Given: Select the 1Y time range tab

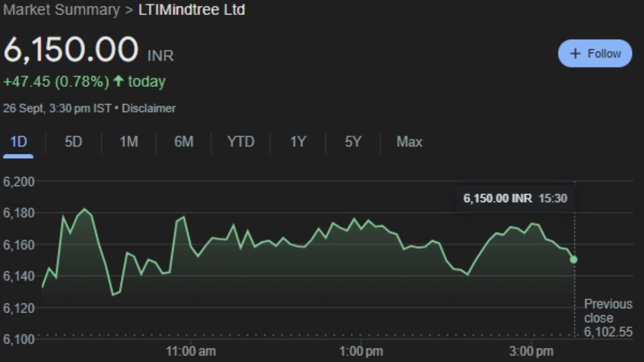Looking at the screenshot, I should pyautogui.click(x=297, y=142).
